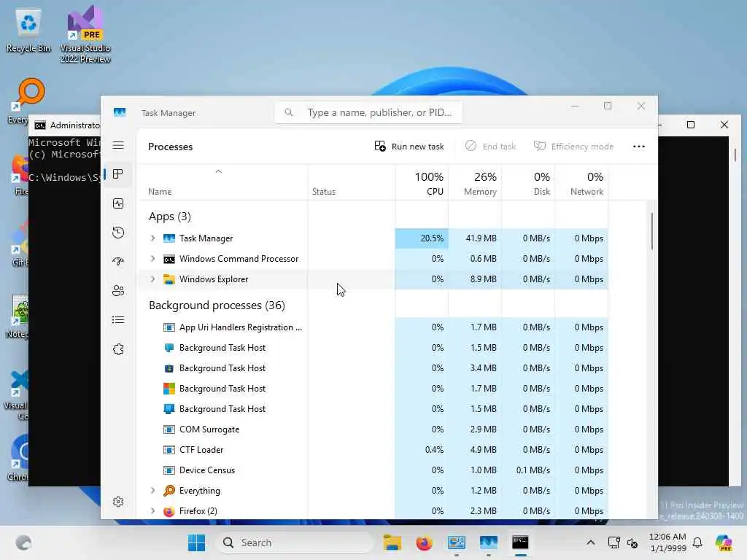Select Windows Explorer 8.9 MB memory cell

475,279
